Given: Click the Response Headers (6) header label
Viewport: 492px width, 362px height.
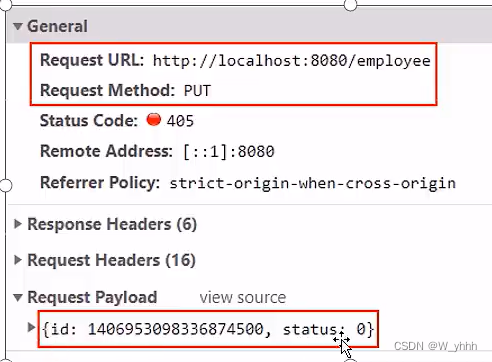Looking at the screenshot, I should tap(112, 224).
